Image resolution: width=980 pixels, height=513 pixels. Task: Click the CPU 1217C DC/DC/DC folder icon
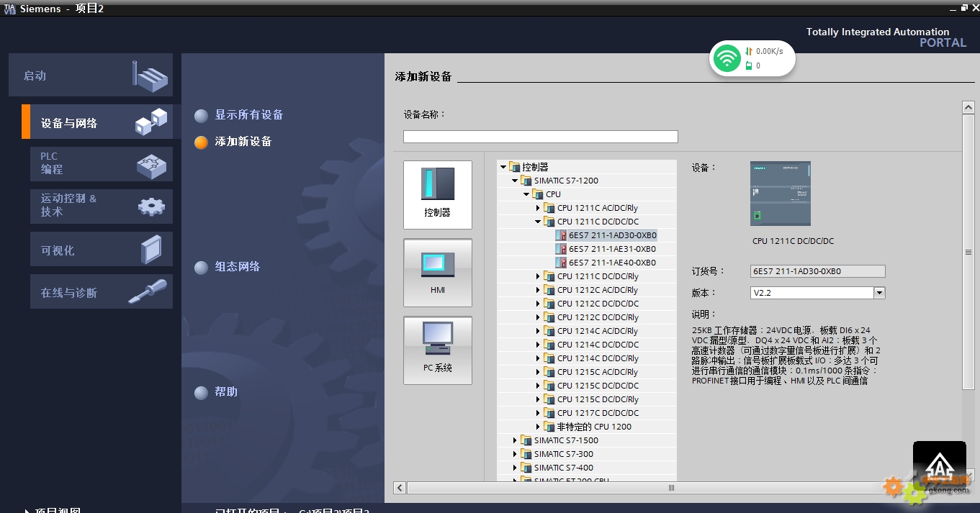(549, 413)
